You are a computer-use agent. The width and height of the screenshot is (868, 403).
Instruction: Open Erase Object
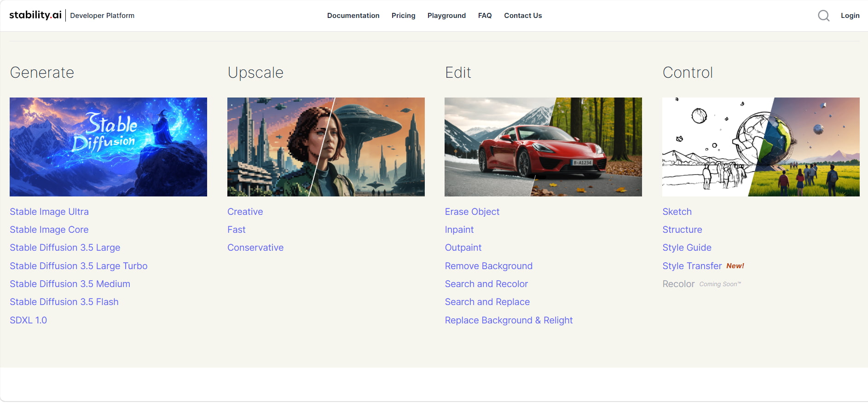coord(472,212)
